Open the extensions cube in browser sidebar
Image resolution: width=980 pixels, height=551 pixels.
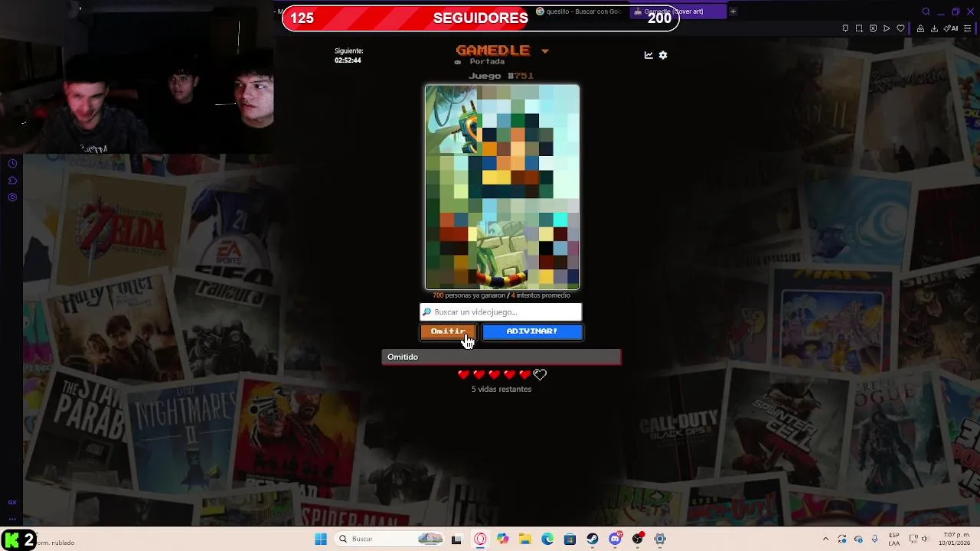click(12, 181)
